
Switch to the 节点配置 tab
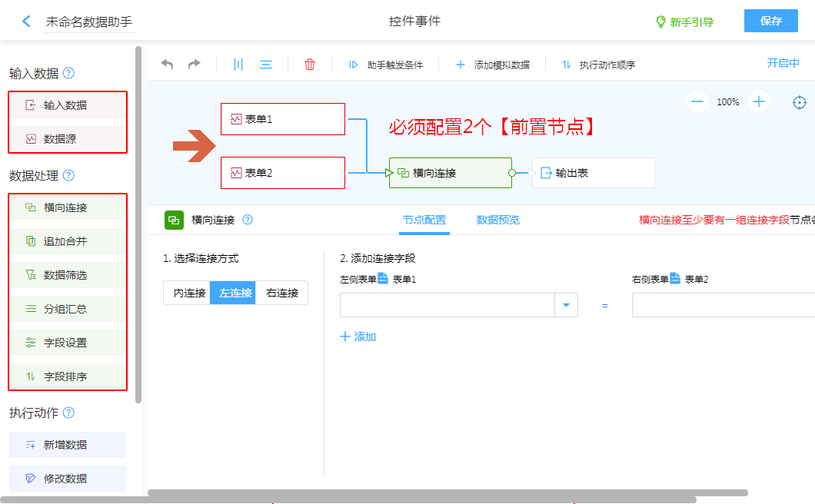pos(424,220)
